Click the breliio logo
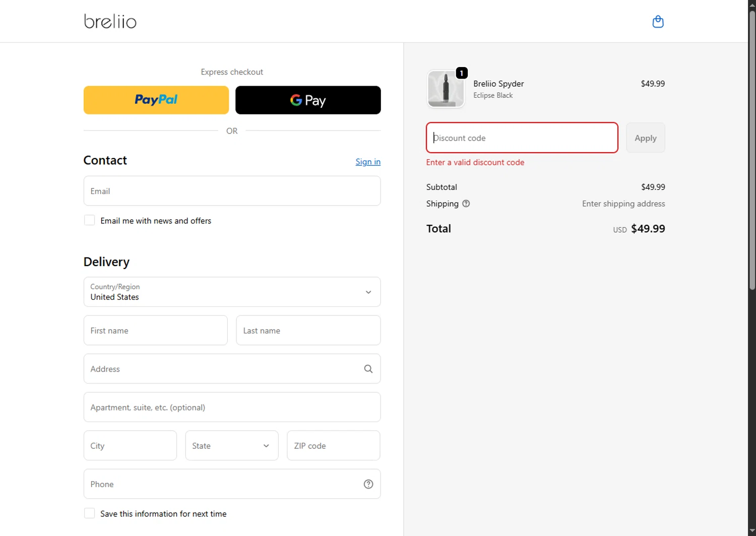The height and width of the screenshot is (536, 756). (110, 21)
